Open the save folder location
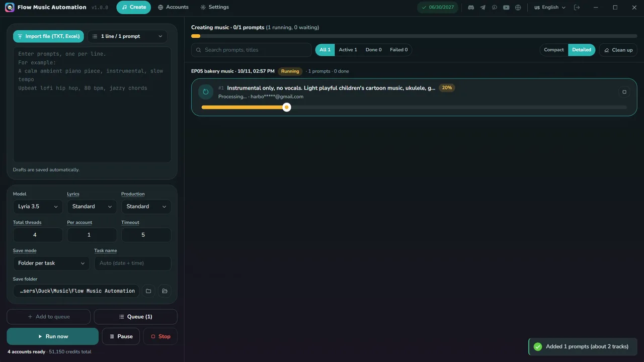 pos(165,291)
